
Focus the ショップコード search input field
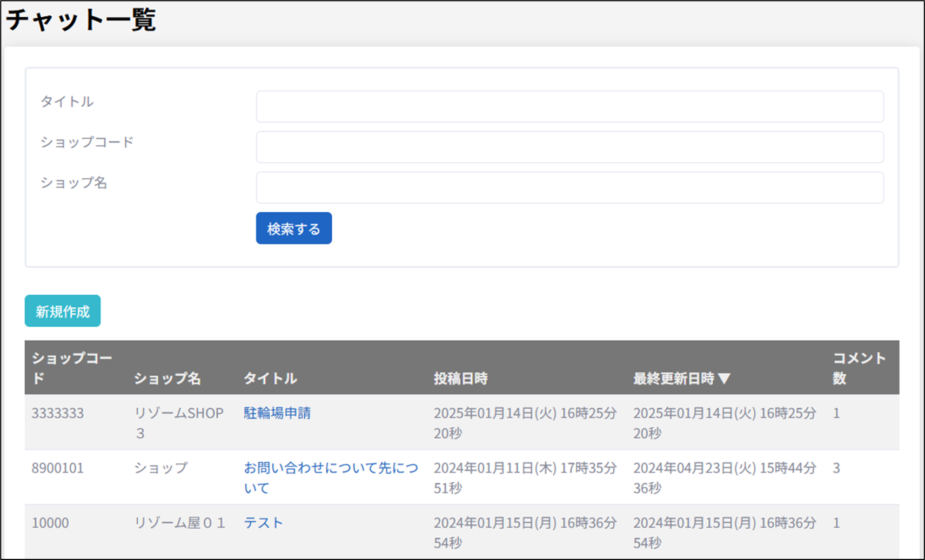click(x=569, y=147)
